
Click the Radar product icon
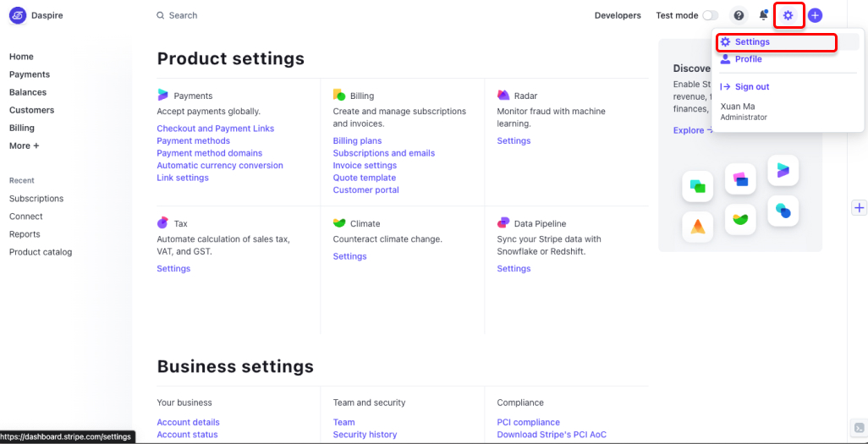tap(503, 96)
